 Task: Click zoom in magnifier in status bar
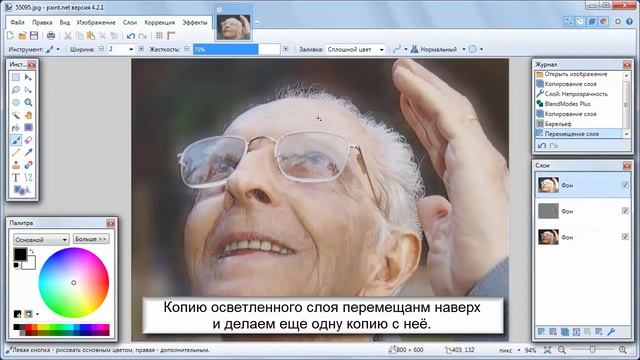click(622, 350)
